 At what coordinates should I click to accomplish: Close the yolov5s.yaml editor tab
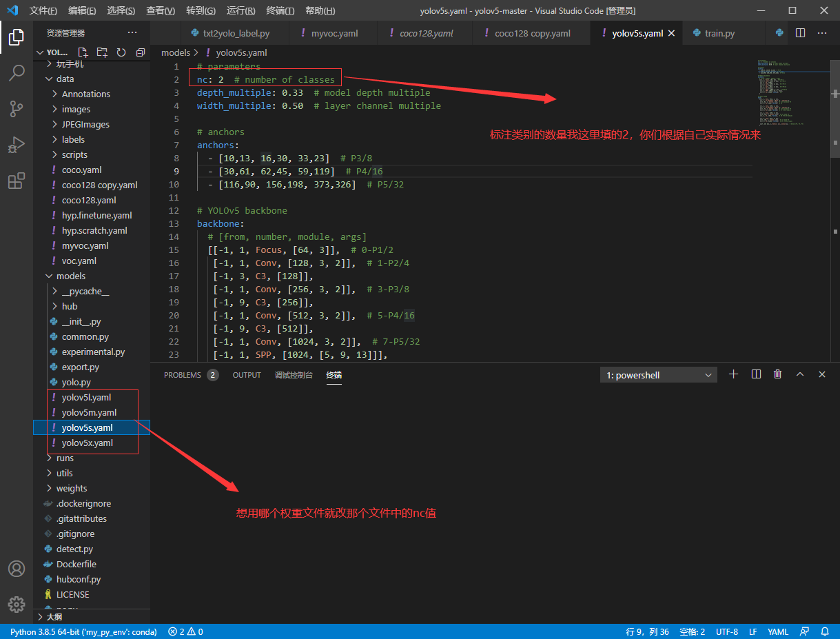pyautogui.click(x=672, y=33)
